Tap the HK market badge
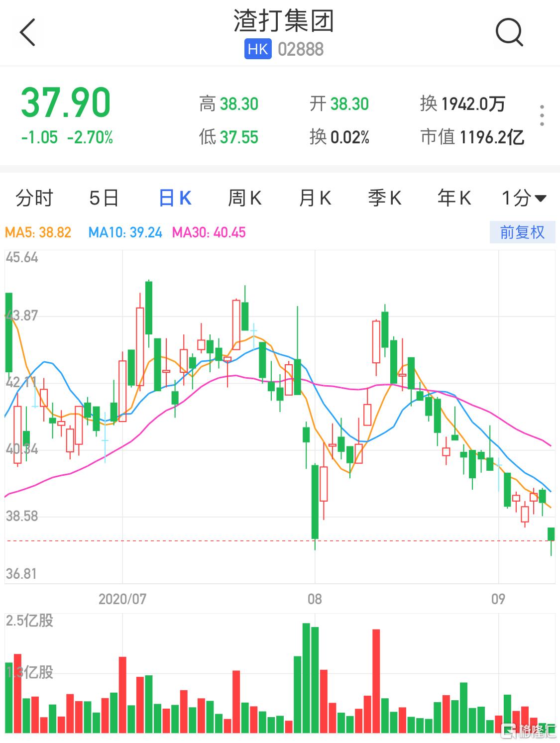Screen dimensions: 560x743 point(258,49)
